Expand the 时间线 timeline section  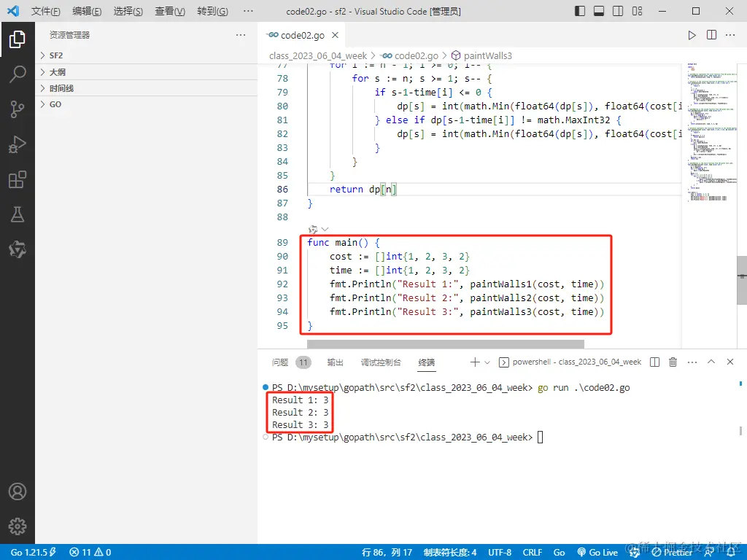146,88
